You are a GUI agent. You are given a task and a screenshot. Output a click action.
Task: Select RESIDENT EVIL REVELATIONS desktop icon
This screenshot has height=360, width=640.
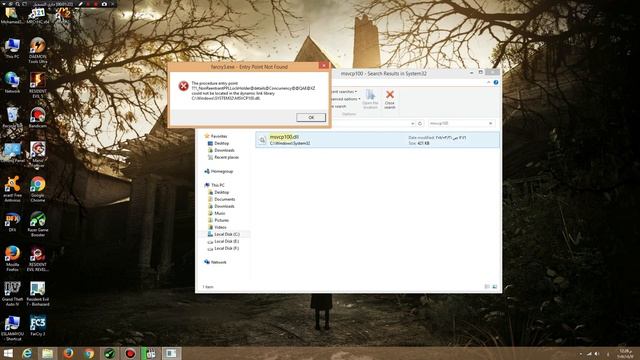click(38, 258)
